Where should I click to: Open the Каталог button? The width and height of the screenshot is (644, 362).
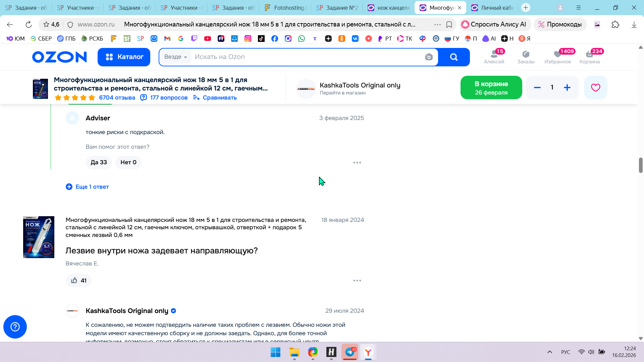(x=124, y=57)
